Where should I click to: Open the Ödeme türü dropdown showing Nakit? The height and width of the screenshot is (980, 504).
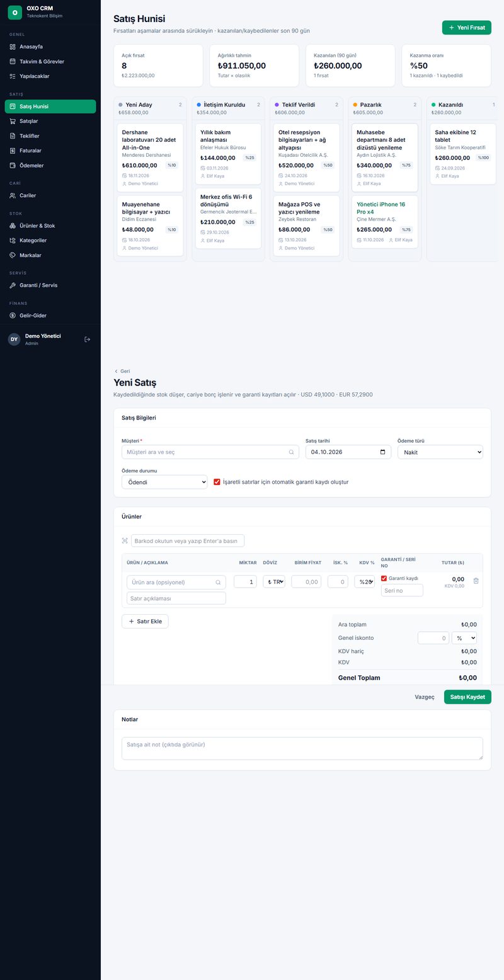[440, 452]
